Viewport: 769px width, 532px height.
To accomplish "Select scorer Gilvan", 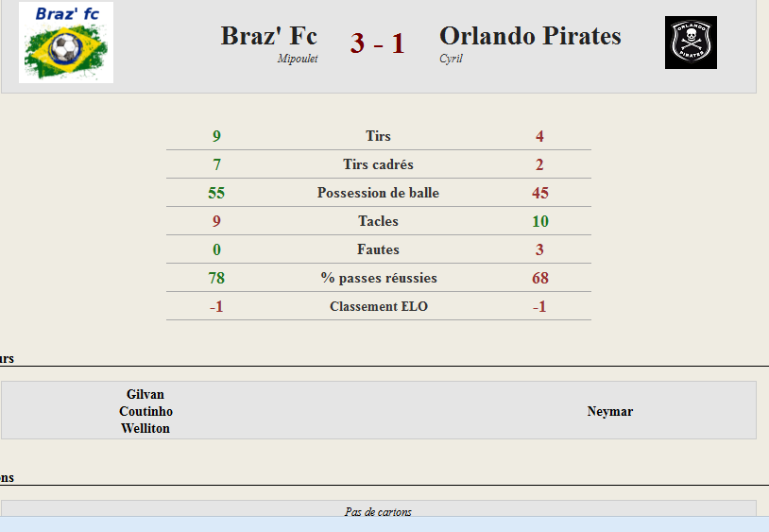I will (x=145, y=394).
